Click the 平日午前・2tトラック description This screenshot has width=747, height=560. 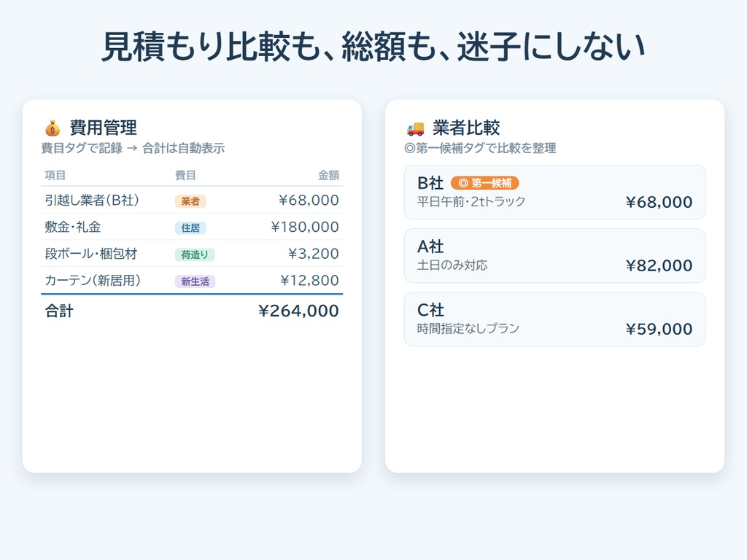click(x=471, y=201)
